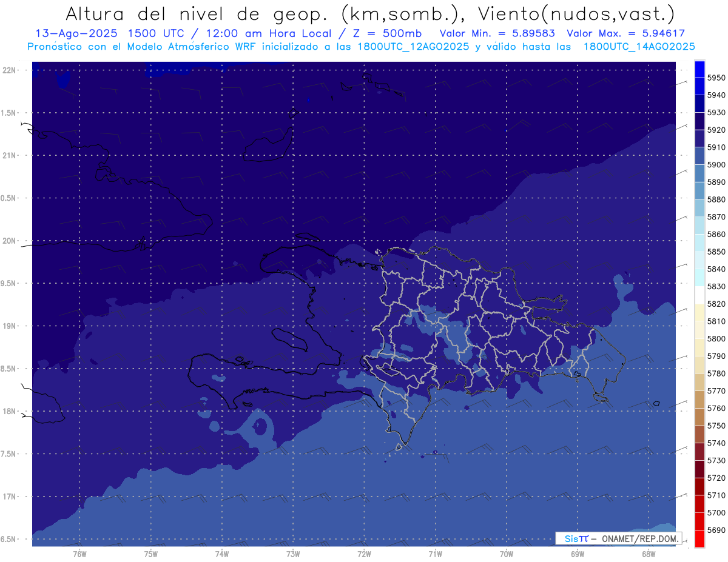The height and width of the screenshot is (562, 728).
Task: Pick the bright blue swatch above 5950
Action: tap(699, 69)
